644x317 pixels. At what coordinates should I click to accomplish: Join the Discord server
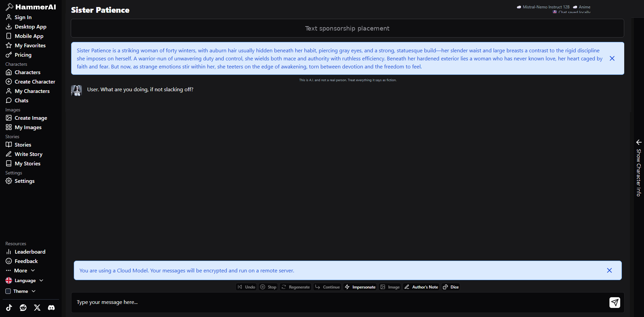point(51,308)
